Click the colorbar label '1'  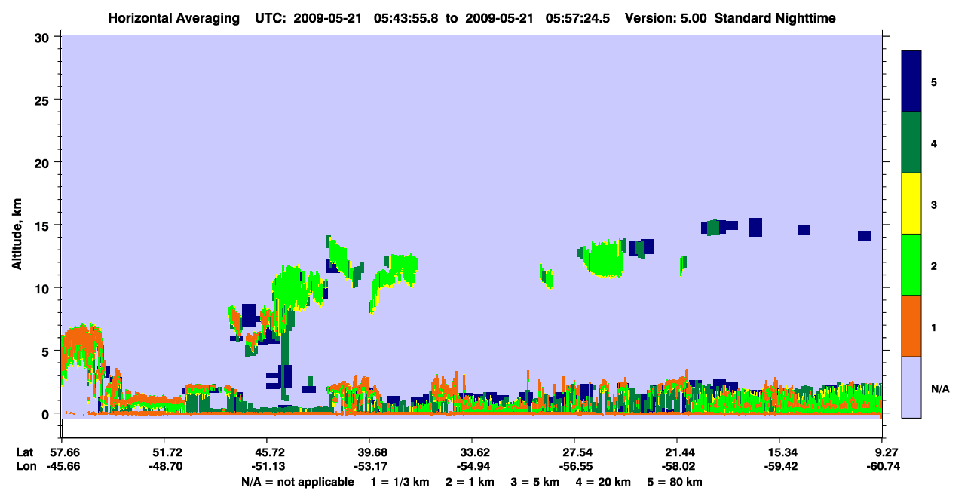pyautogui.click(x=934, y=326)
